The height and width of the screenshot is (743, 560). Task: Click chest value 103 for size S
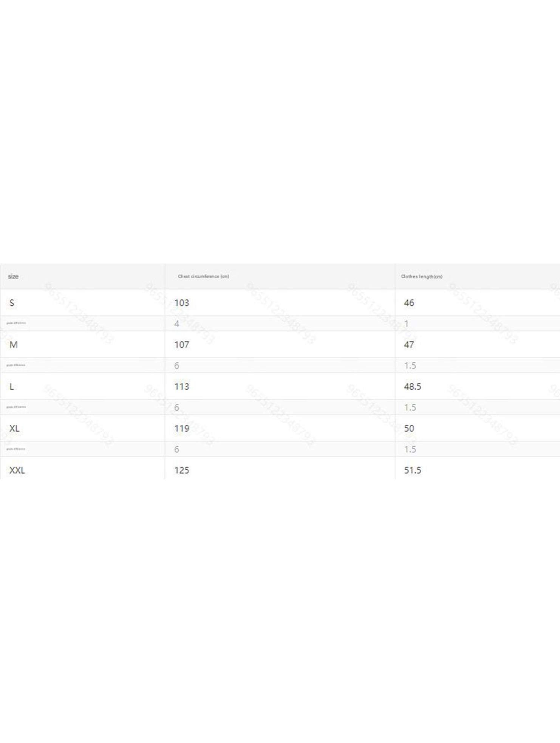[x=181, y=303]
